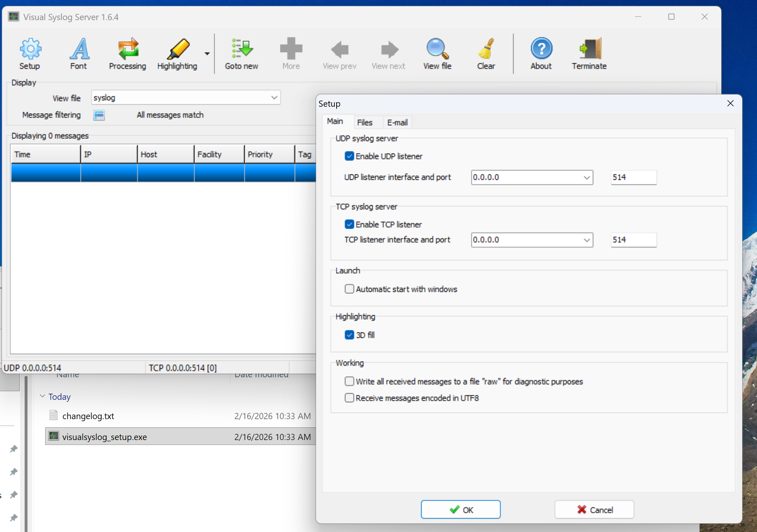Click the visualsyslog_setup.exe file icon
This screenshot has width=757, height=532.
point(54,436)
